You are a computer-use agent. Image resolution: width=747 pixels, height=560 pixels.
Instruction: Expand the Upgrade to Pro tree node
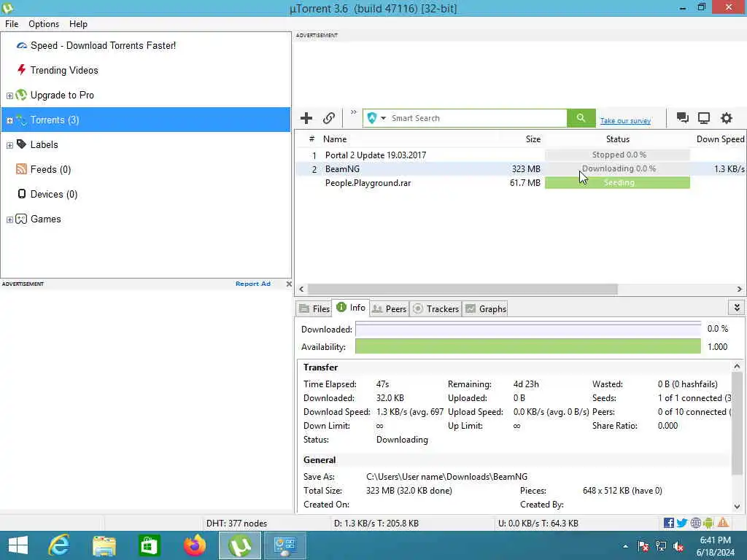(x=9, y=96)
